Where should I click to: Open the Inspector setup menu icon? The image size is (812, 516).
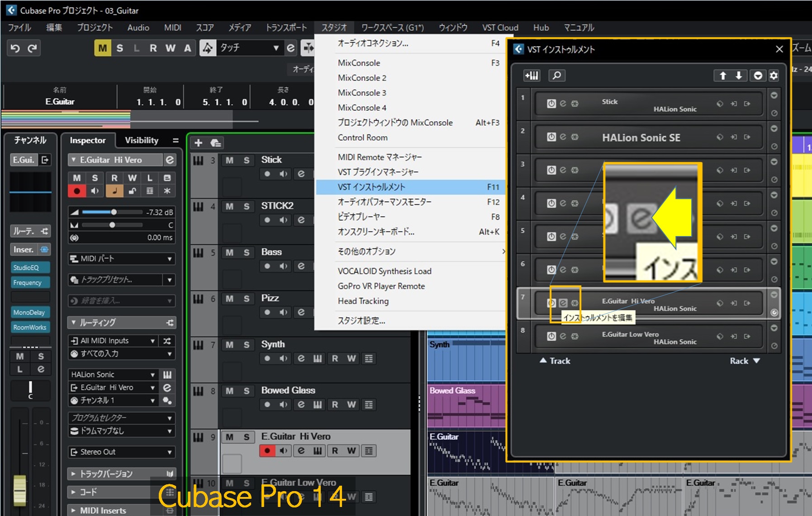(176, 141)
